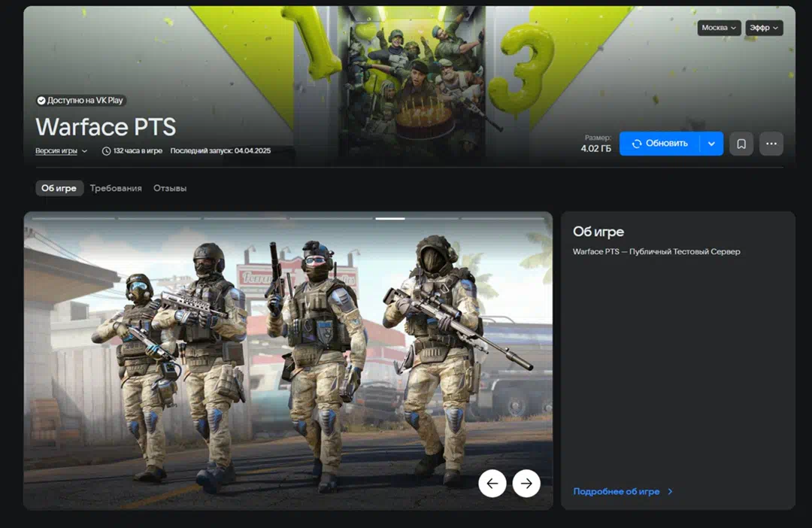Click the Последний запуск: 04.04.2025 text

click(x=220, y=150)
